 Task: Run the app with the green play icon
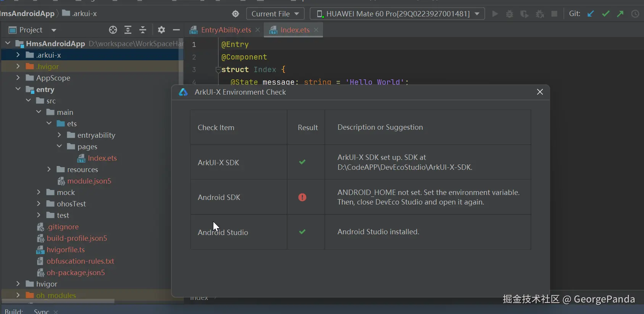pyautogui.click(x=495, y=14)
